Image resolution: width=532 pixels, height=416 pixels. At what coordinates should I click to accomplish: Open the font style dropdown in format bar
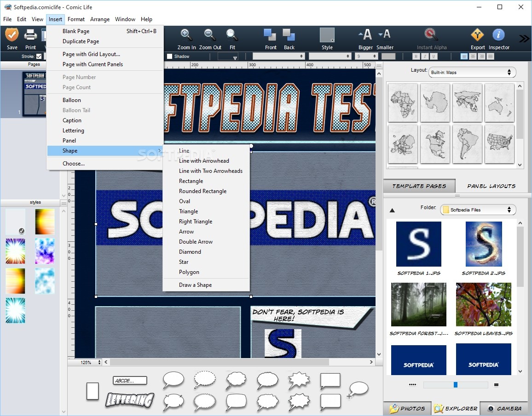(330, 56)
